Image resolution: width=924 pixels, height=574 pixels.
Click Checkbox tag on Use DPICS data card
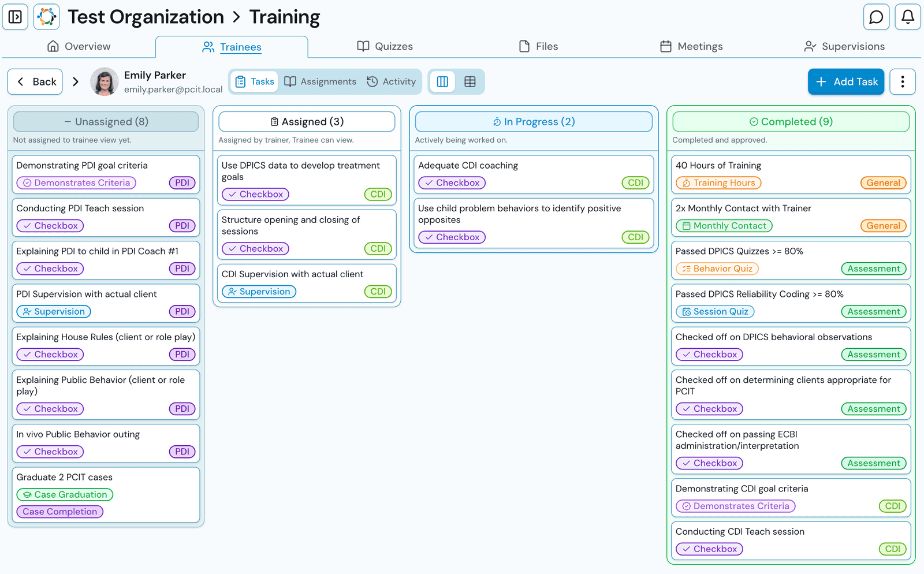256,195
